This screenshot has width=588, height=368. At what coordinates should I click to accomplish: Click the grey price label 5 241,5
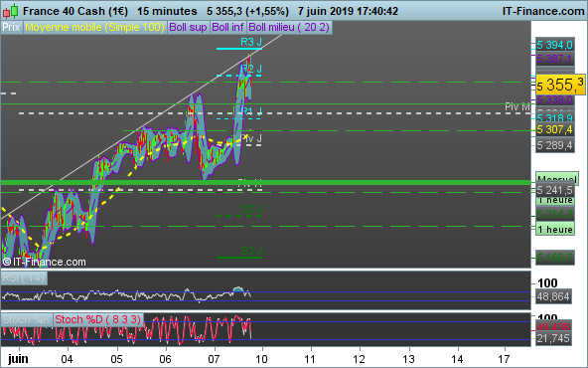pyautogui.click(x=555, y=190)
